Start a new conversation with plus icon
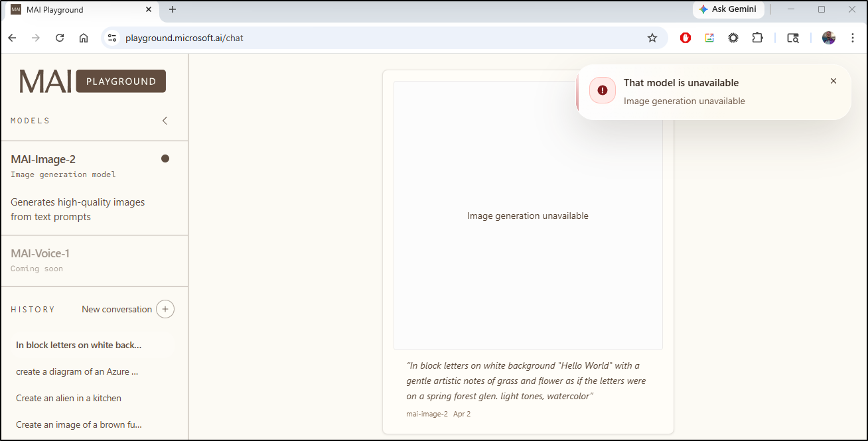Image resolution: width=868 pixels, height=441 pixels. (x=165, y=309)
